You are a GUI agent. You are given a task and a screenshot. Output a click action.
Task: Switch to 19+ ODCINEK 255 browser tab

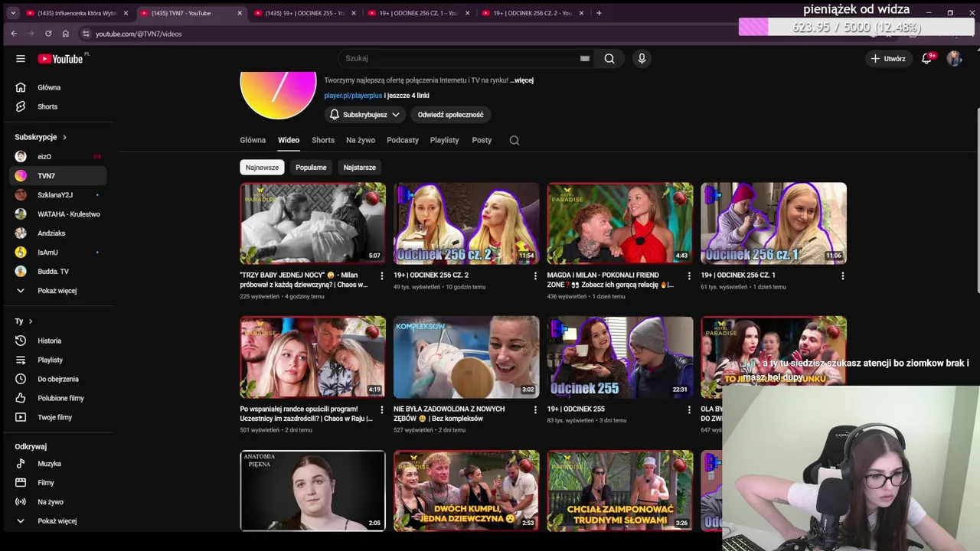pyautogui.click(x=304, y=13)
